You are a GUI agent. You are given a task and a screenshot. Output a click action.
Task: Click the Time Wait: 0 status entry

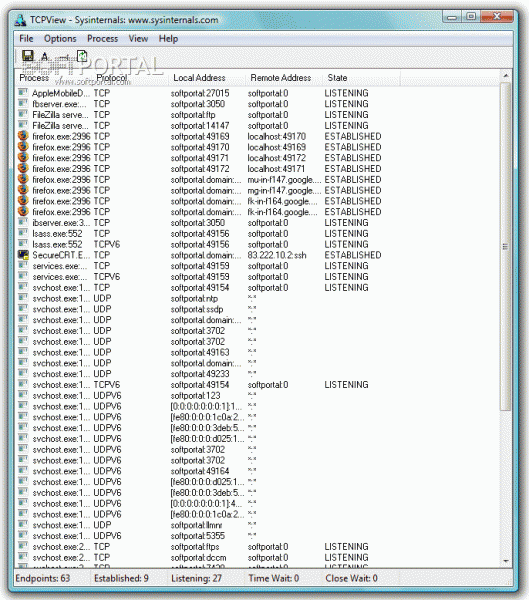coord(274,578)
